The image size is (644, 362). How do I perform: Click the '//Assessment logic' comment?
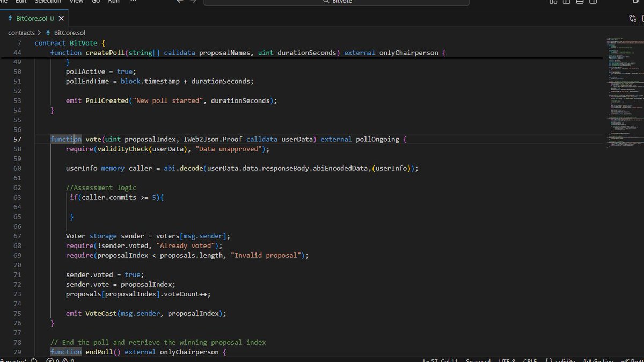(101, 187)
